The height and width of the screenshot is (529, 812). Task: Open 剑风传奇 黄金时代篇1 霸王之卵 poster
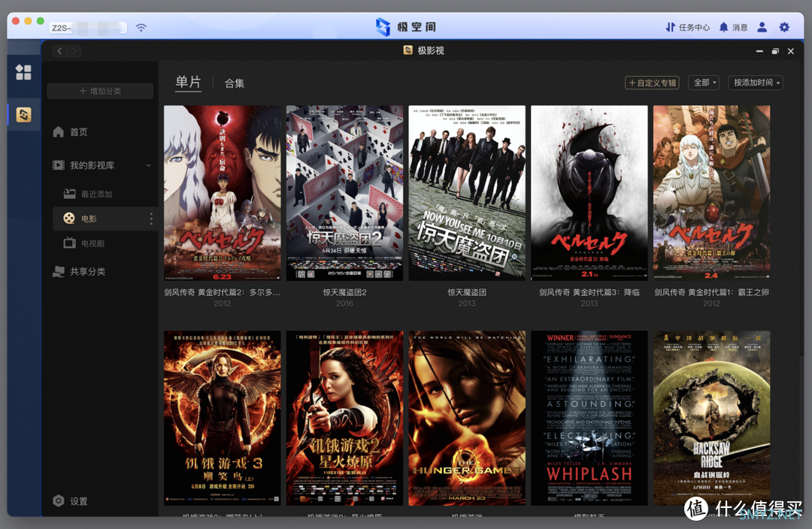(711, 193)
